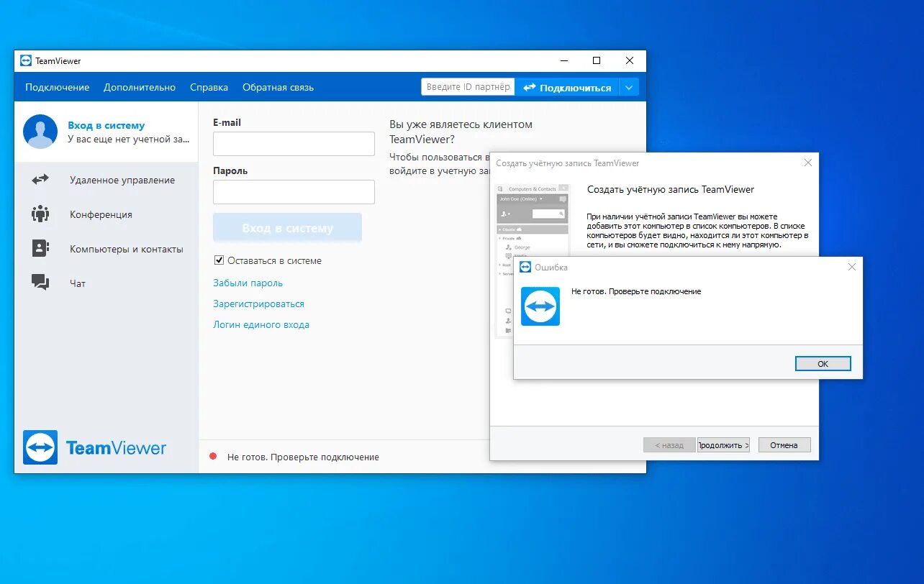Click the Удаленное управление arrows icon

40,180
